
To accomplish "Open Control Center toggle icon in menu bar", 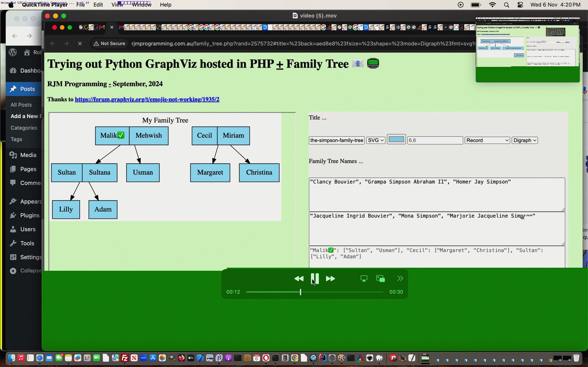I will (x=520, y=5).
